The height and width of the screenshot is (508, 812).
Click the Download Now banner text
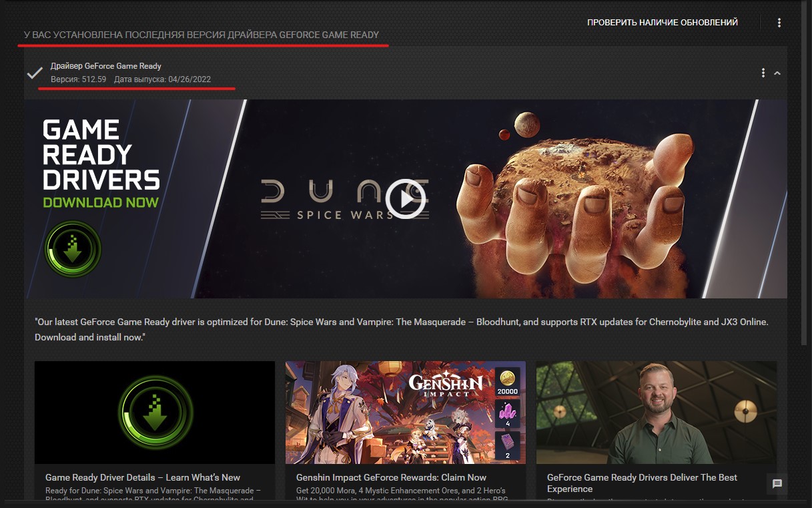tap(101, 202)
